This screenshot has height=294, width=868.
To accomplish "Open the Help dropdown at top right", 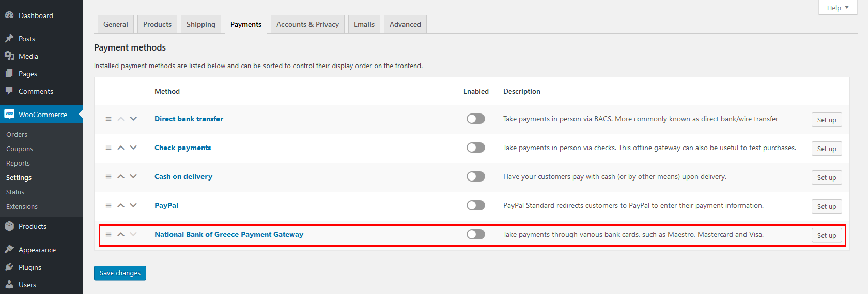I will (x=838, y=8).
